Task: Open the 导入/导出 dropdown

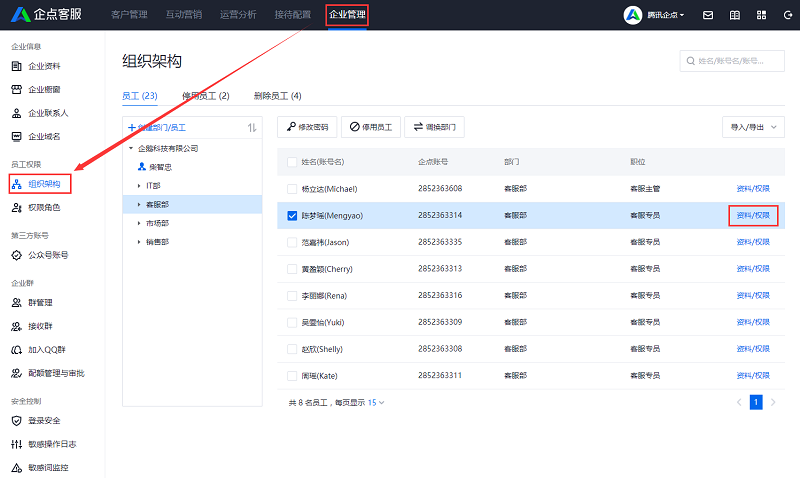Action: click(753, 127)
